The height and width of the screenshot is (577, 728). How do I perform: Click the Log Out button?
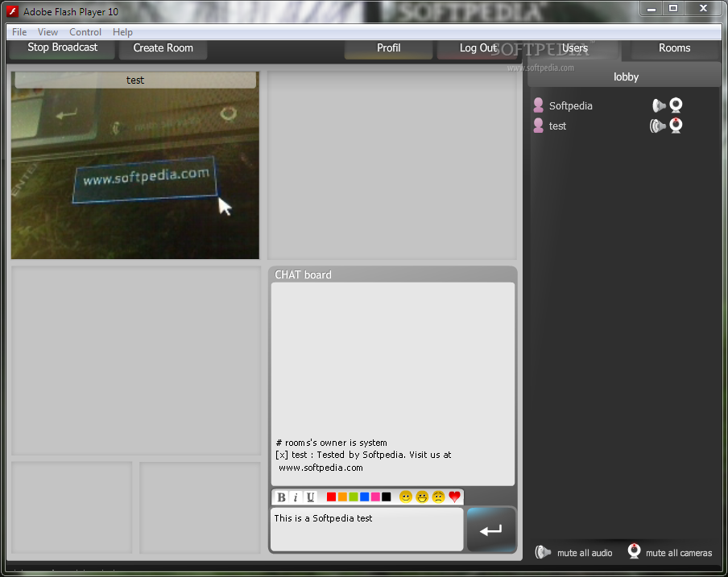[478, 48]
